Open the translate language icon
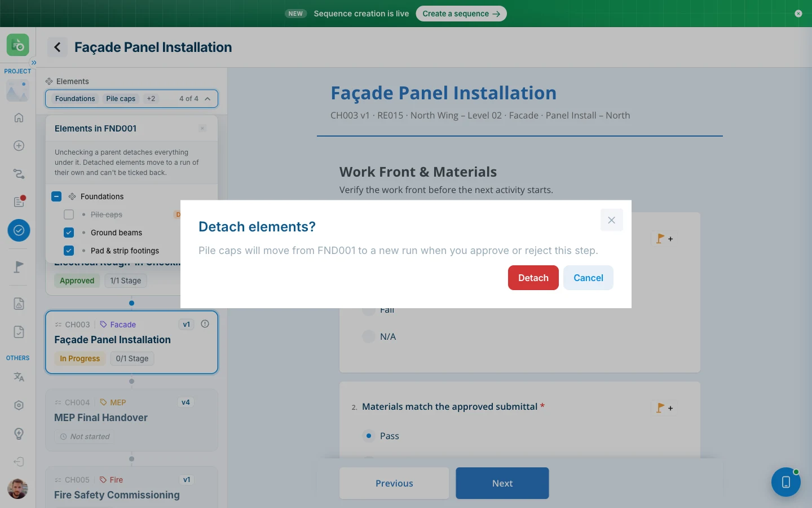Screen dimensions: 812x508 click(x=19, y=376)
